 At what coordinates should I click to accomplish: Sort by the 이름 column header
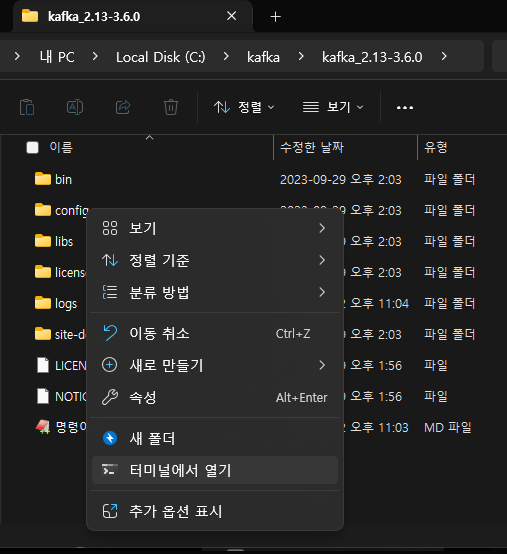[61, 147]
